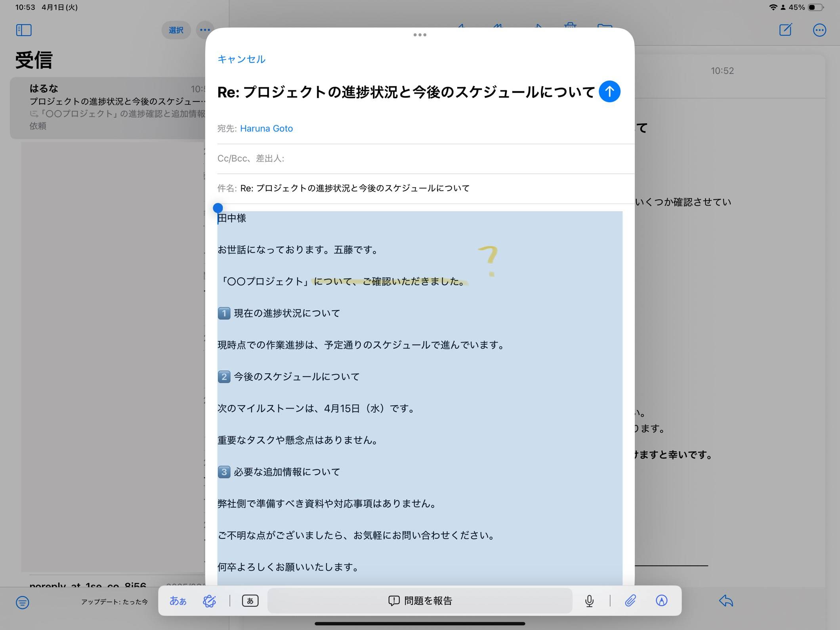Viewport: 840px width, 630px height.
Task: Tap the blue selection handle above 田中様
Action: [x=218, y=208]
